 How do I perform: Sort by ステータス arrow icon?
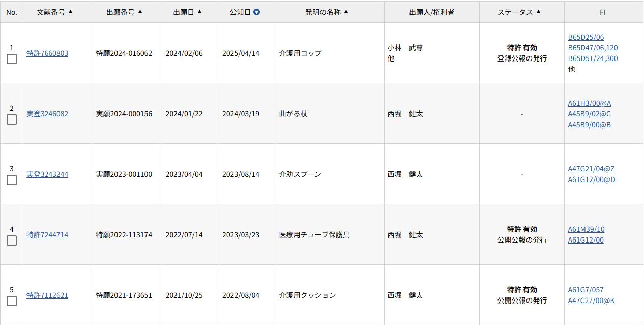tap(539, 12)
